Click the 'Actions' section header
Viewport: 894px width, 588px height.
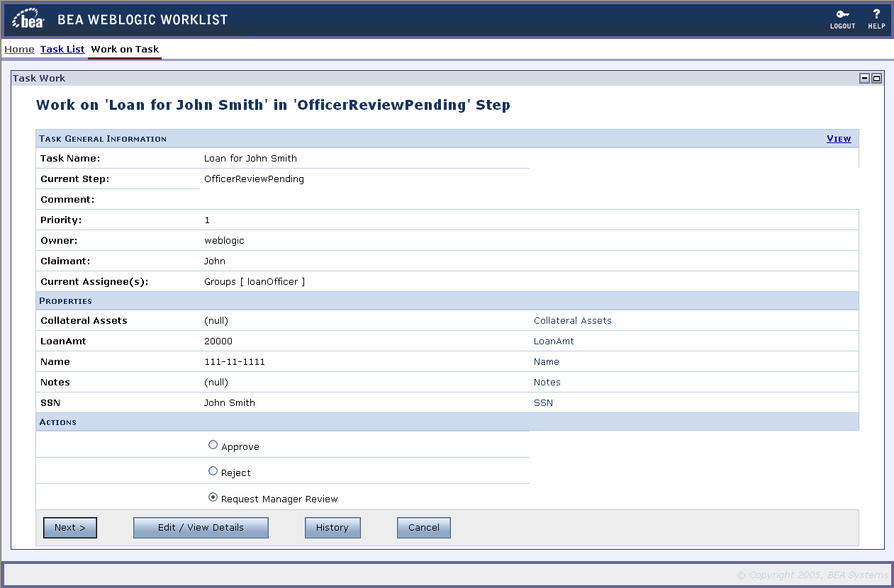click(57, 422)
